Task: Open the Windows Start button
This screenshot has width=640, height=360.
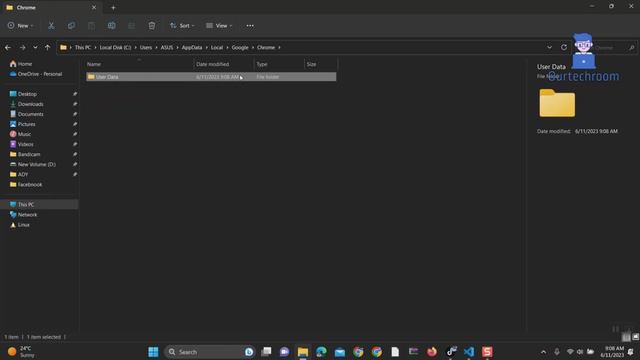Action: tap(153, 352)
